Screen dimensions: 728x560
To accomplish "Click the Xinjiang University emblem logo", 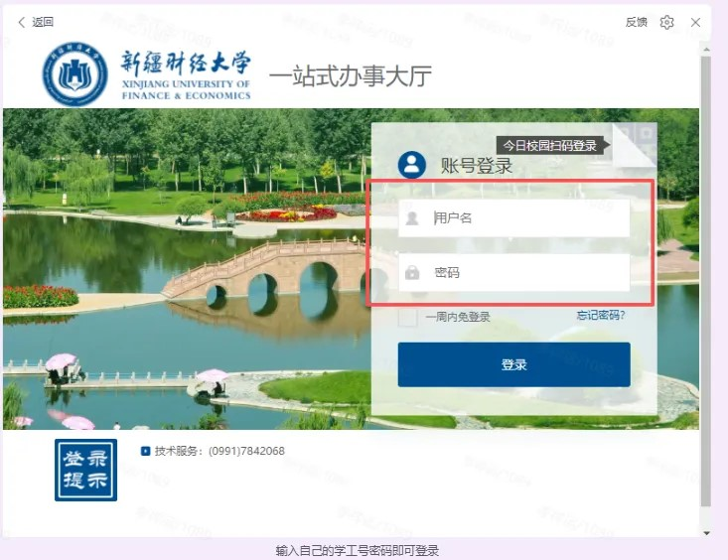I will pos(74,74).
